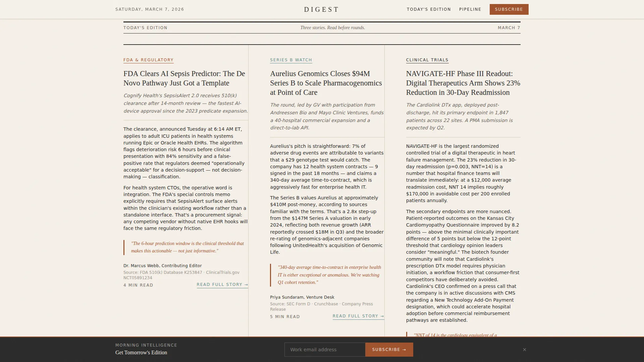Screen dimensions: 644x362
Task: Click the '5 MIN READ' label
Action: click(285, 317)
